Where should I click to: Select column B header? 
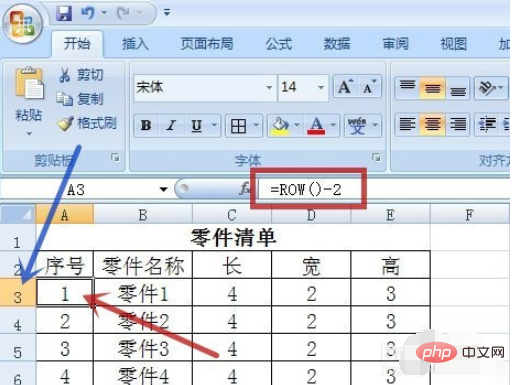tap(143, 214)
